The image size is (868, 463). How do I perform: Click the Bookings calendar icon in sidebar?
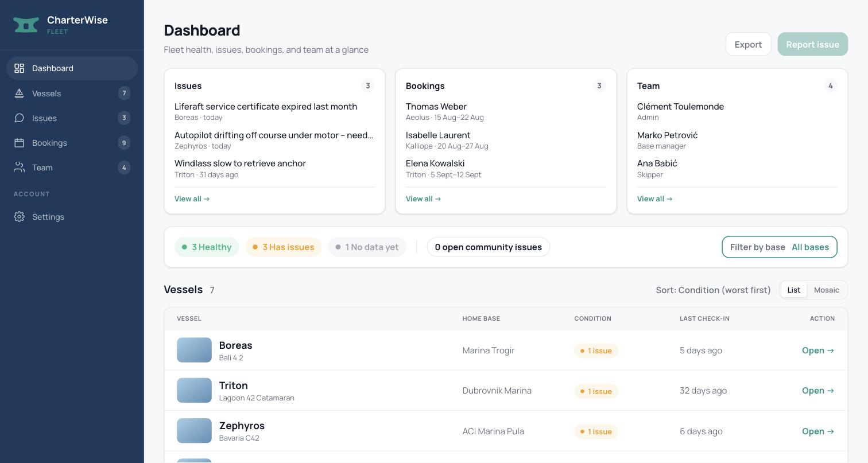19,142
